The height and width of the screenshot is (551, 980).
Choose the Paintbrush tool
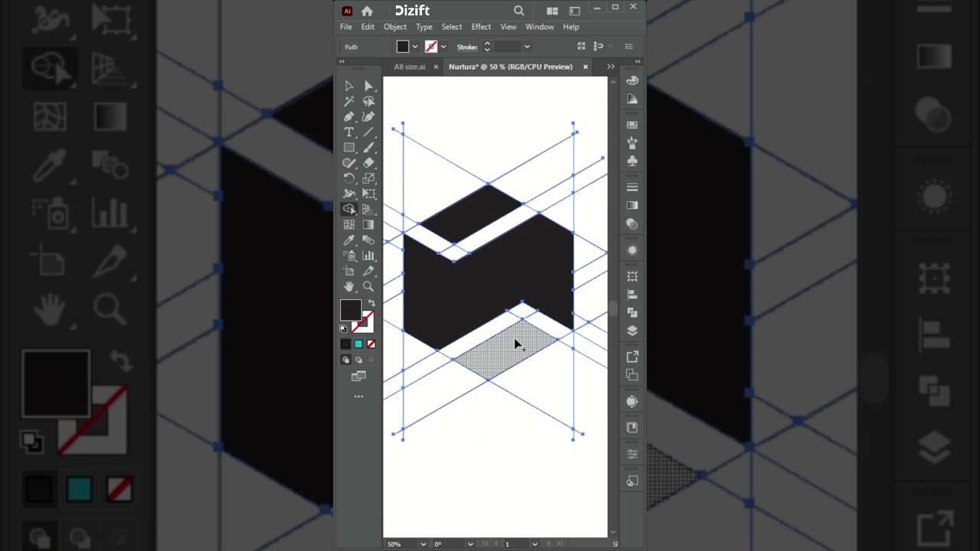pos(368,148)
